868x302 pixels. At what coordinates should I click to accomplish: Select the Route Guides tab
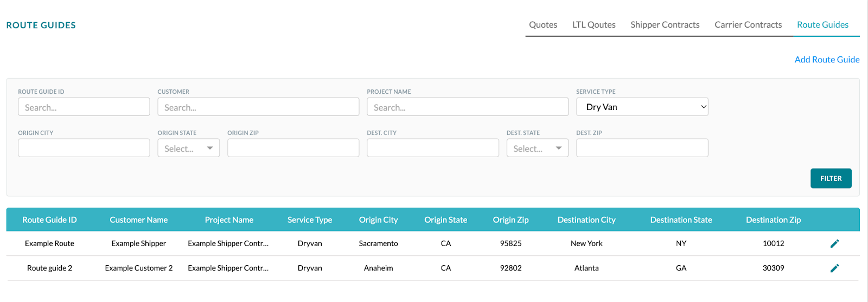pos(822,25)
